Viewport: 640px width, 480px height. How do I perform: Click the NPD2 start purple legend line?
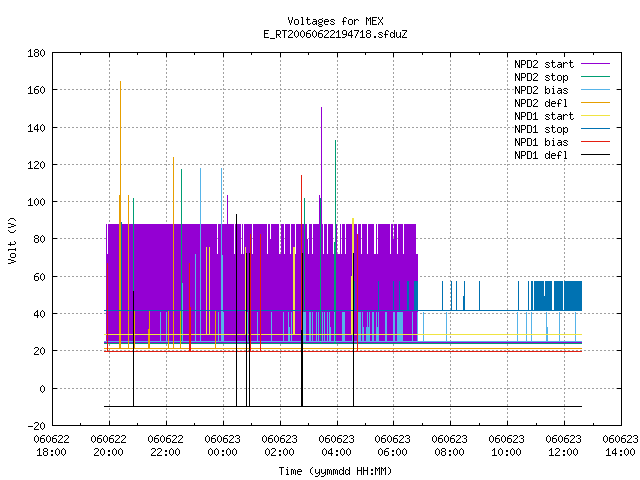click(x=595, y=64)
